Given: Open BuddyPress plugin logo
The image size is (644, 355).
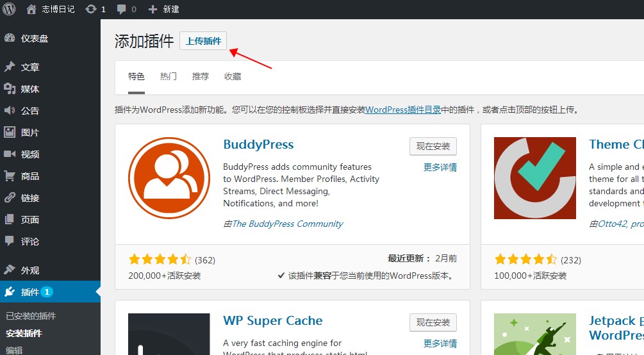Looking at the screenshot, I should click(x=169, y=178).
